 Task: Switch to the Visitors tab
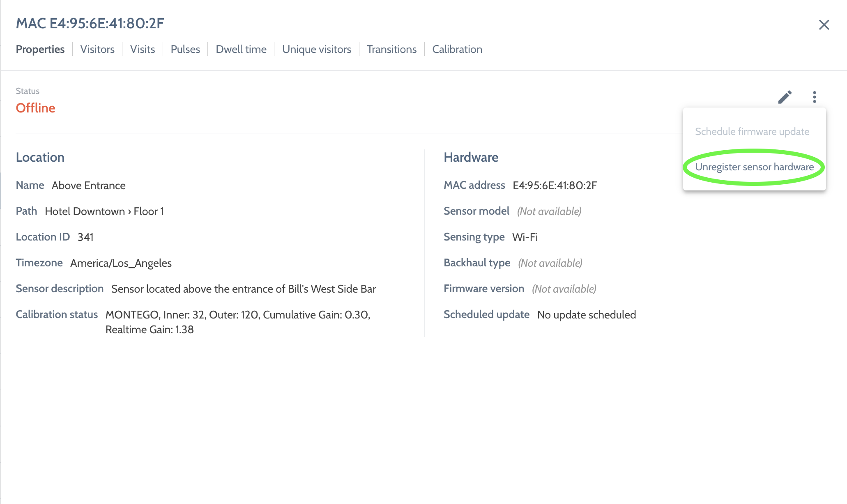[97, 49]
